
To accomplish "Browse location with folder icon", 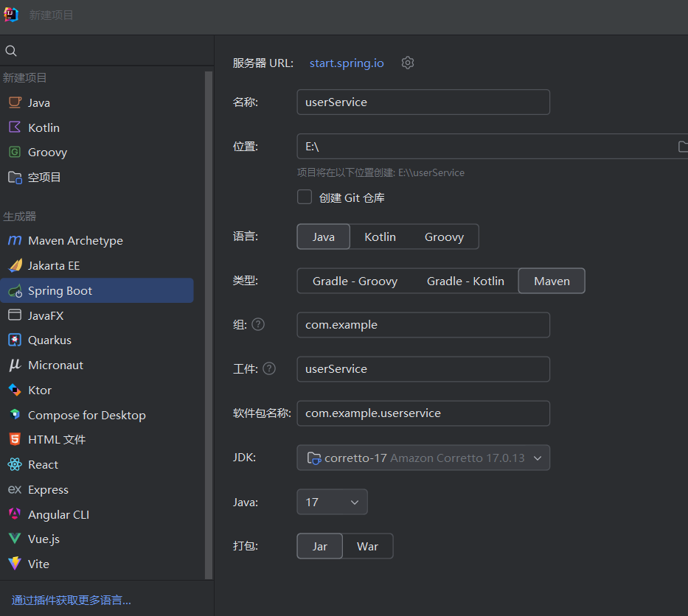I will tap(683, 147).
